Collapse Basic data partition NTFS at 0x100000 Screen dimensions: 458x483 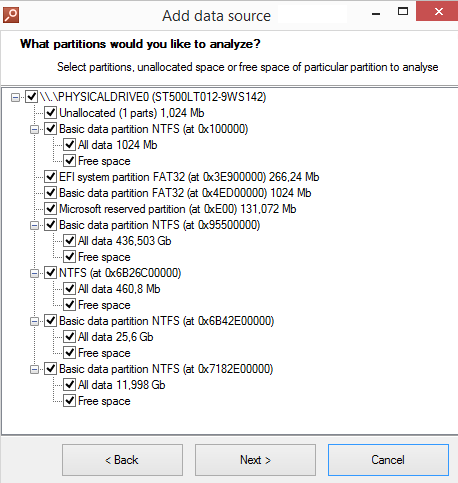coord(34,129)
